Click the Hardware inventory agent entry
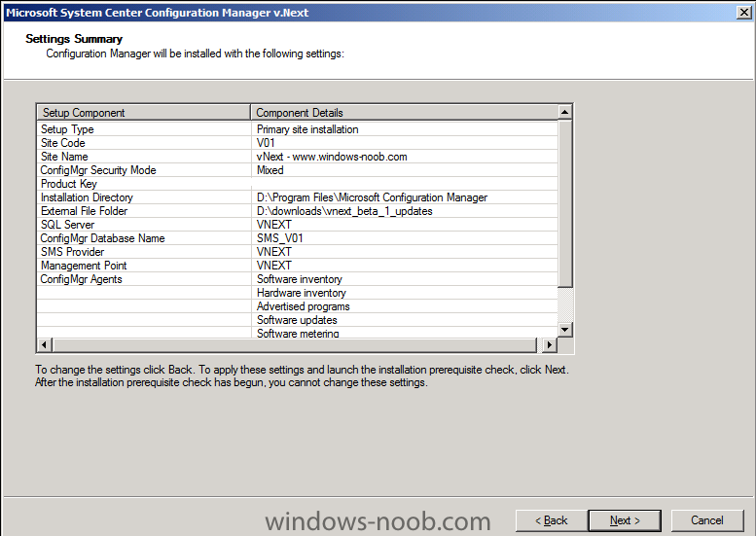Image resolution: width=756 pixels, height=536 pixels. point(302,293)
